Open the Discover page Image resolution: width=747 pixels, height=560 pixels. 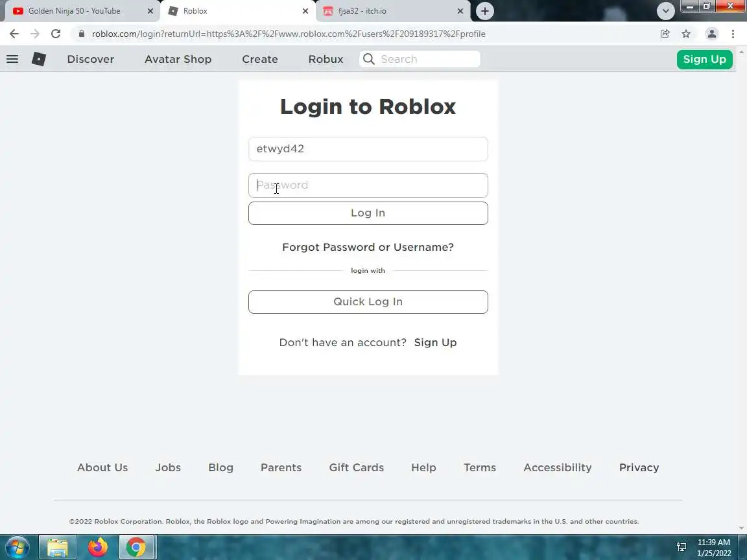pos(91,59)
